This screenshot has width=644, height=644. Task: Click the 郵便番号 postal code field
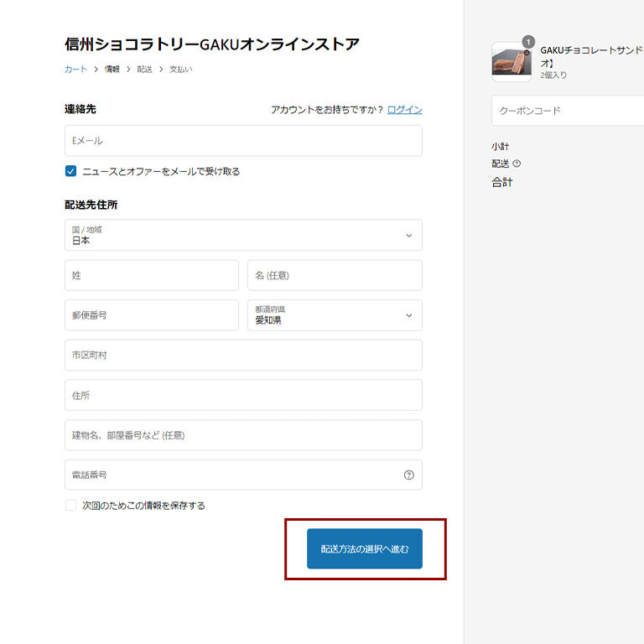152,315
